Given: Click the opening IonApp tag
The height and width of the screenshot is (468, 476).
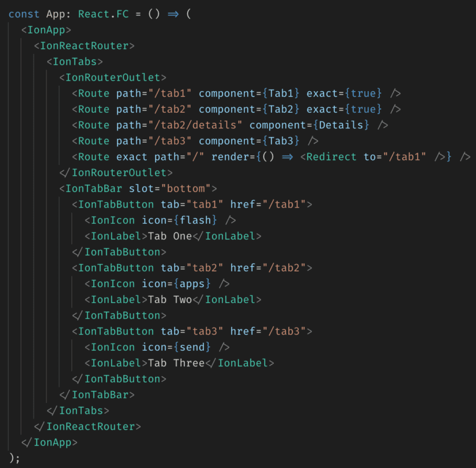Looking at the screenshot, I should (46, 30).
